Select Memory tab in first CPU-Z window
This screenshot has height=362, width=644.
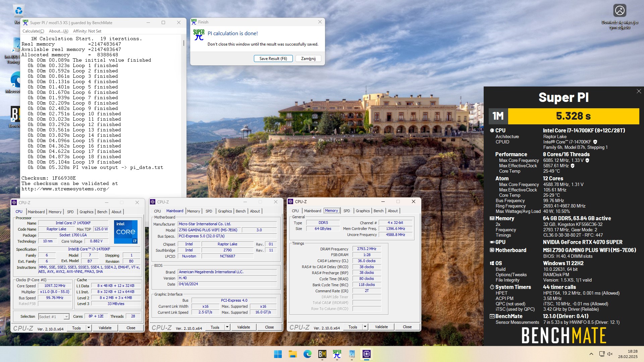pyautogui.click(x=55, y=212)
